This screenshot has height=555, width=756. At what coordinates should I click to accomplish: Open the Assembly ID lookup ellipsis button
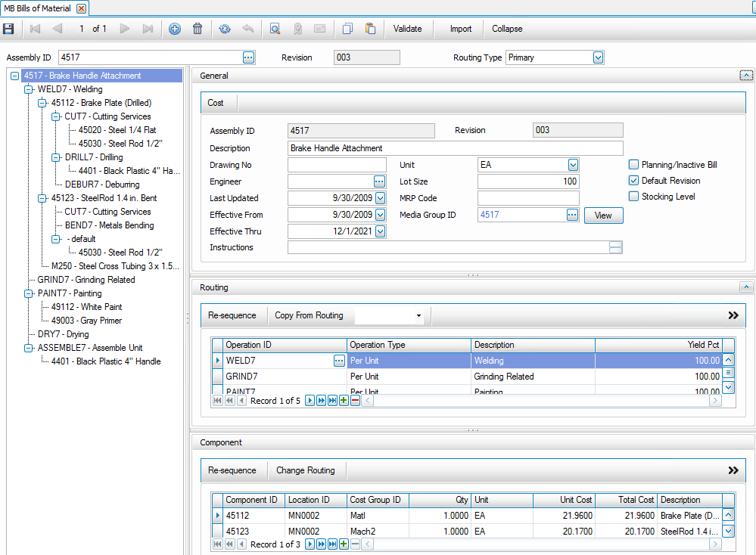(248, 57)
